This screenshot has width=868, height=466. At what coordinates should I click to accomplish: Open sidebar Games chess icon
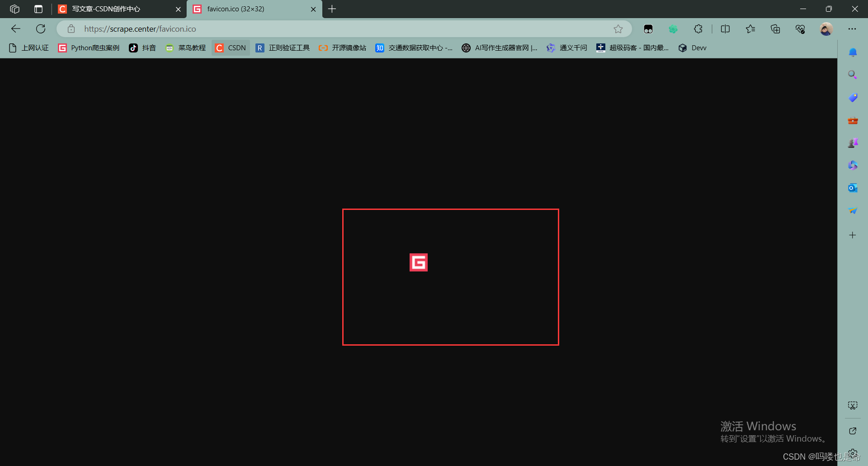coord(853,143)
